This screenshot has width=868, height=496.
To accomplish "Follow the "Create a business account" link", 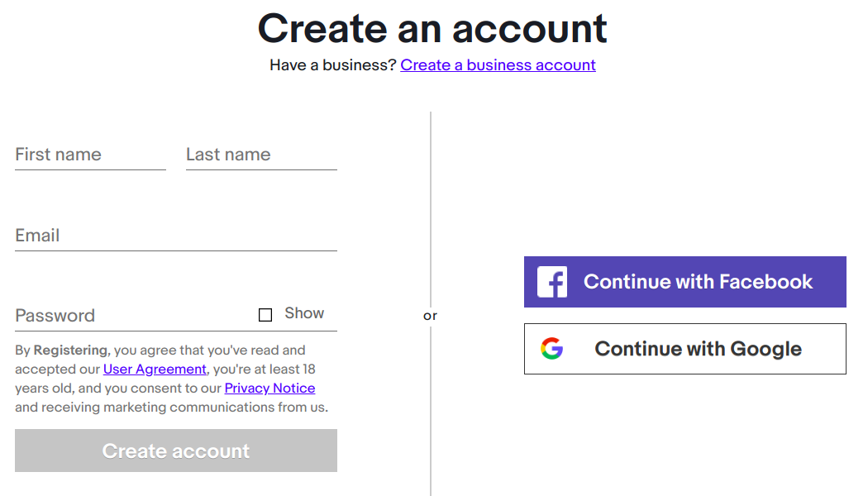I will pos(498,65).
